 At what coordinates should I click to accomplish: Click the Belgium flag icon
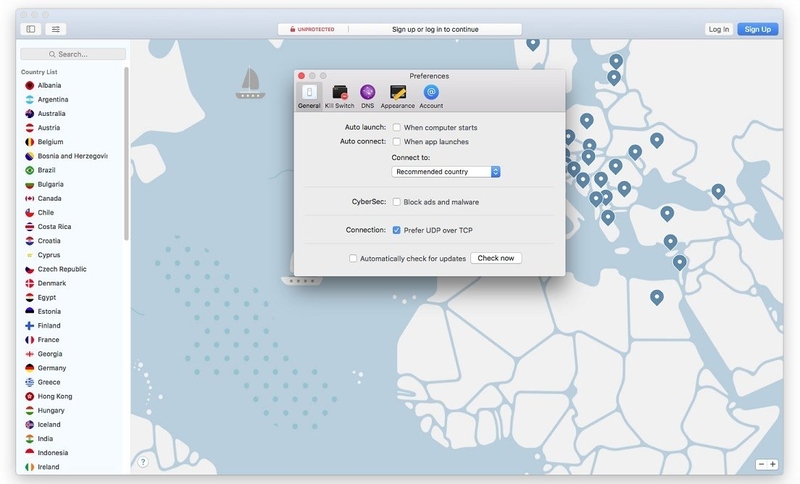30,142
